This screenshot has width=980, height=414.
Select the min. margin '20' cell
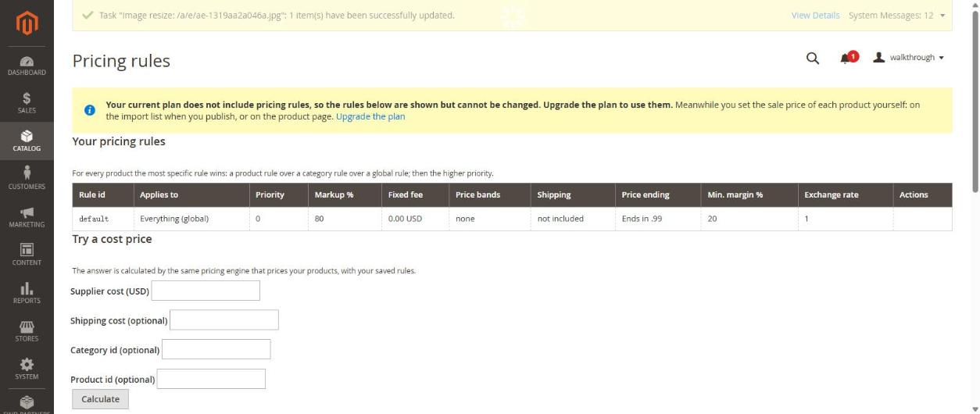750,219
